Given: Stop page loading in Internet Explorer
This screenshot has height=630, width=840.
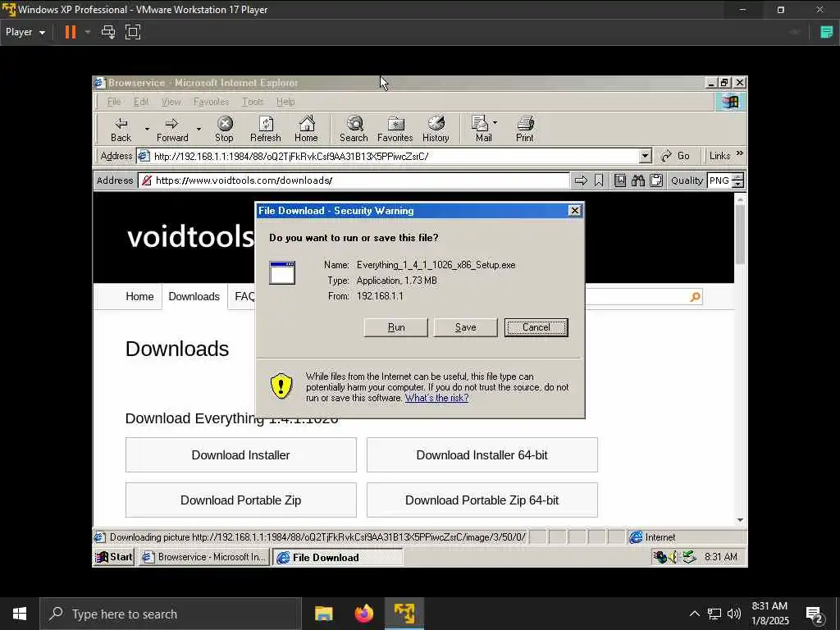Looking at the screenshot, I should point(225,129).
